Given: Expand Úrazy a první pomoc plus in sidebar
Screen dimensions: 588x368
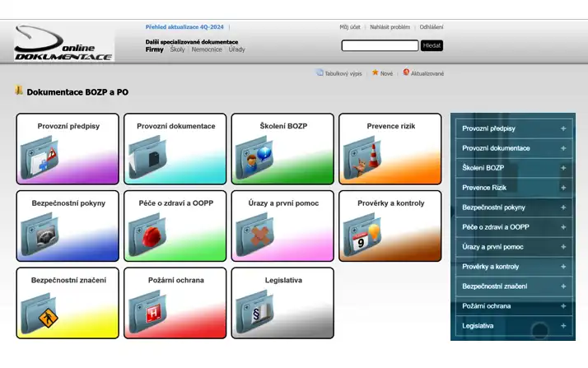Looking at the screenshot, I should click(563, 247).
